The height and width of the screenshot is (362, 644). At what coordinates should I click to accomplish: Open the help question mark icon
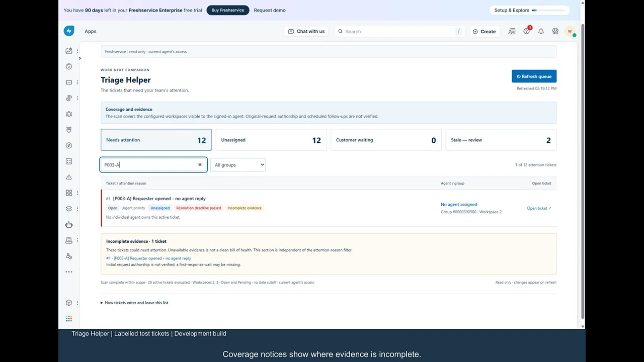click(x=526, y=31)
